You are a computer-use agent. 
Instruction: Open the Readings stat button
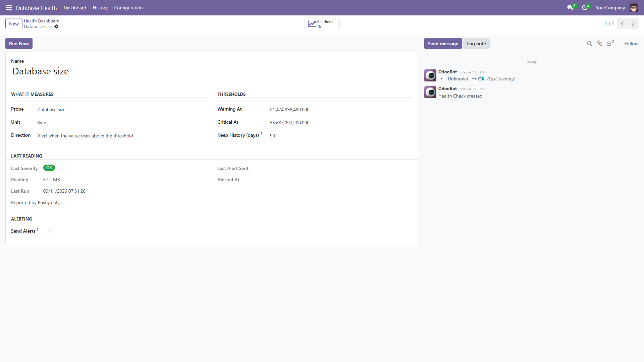click(x=322, y=24)
